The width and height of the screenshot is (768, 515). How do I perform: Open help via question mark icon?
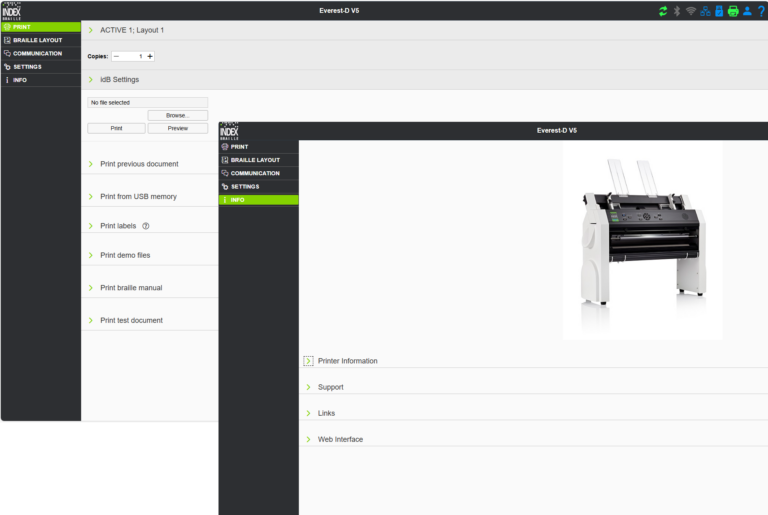(761, 11)
